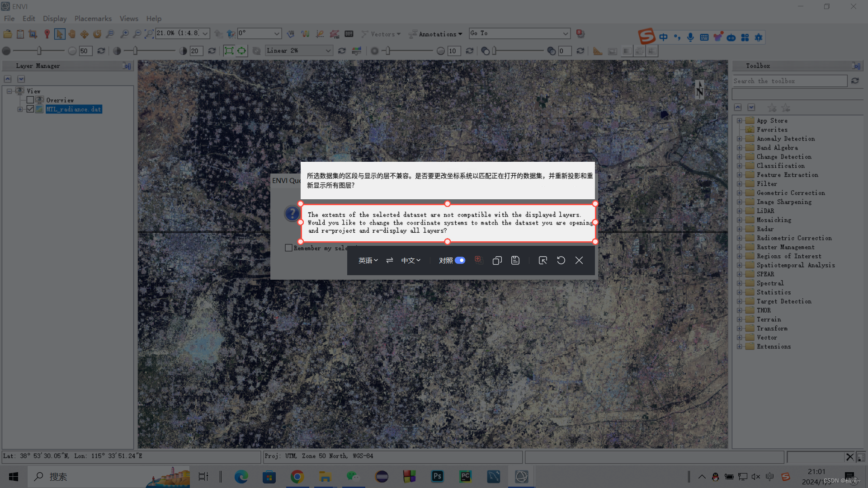Click the Overview layer in Layer Manager
Viewport: 868px width, 488px height.
click(60, 99)
